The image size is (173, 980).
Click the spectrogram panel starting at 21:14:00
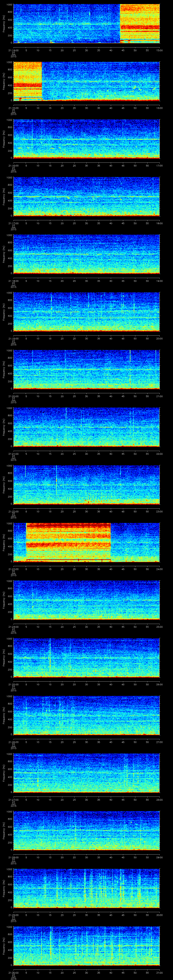[87, 24]
